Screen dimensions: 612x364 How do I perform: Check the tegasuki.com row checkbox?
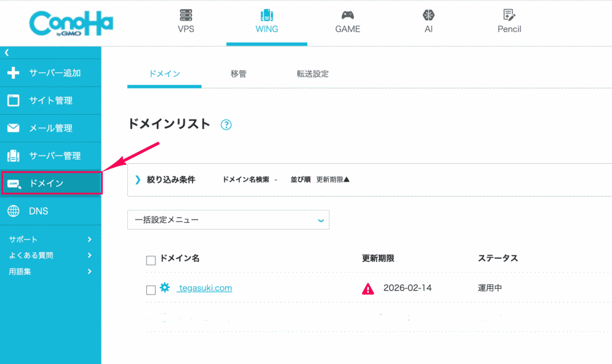151,290
